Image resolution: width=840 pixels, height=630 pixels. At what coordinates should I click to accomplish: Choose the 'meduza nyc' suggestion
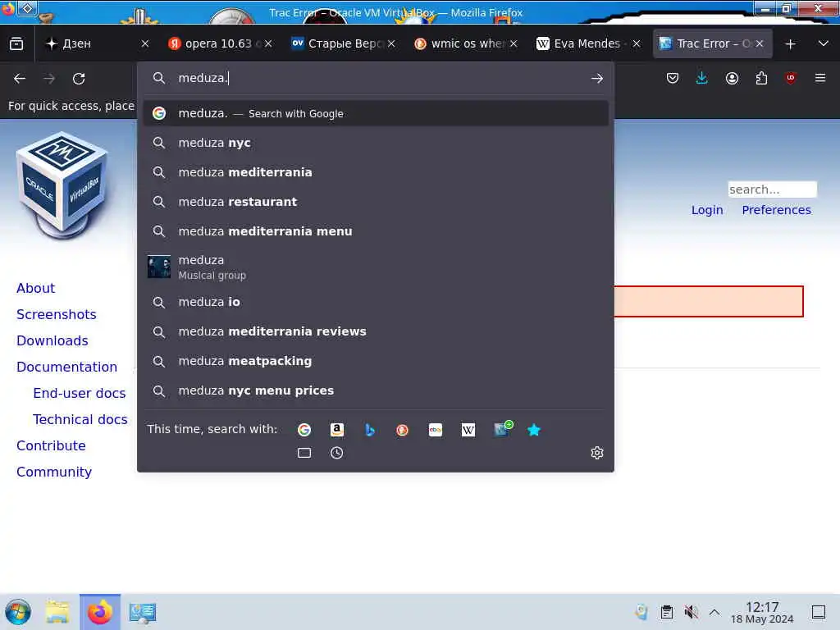coord(376,143)
